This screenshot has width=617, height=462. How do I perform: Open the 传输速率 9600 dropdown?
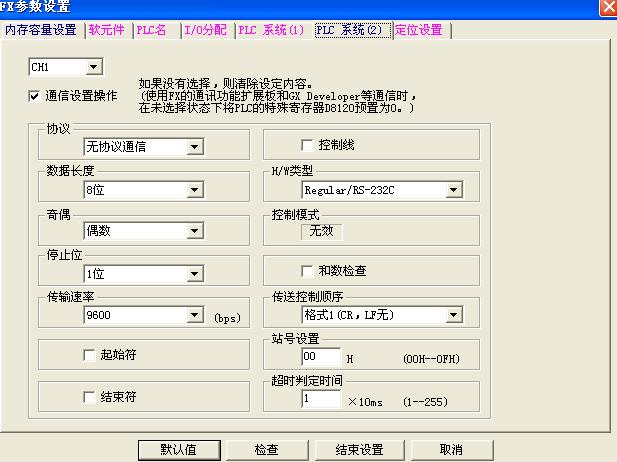tap(194, 316)
